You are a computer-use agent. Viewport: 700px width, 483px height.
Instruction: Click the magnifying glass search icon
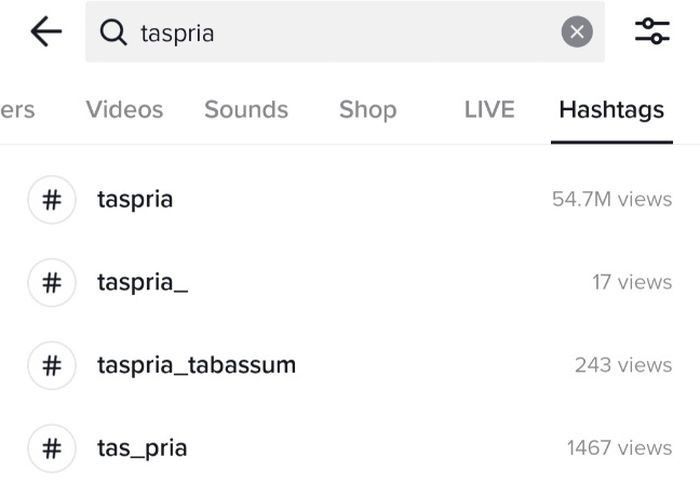[115, 33]
